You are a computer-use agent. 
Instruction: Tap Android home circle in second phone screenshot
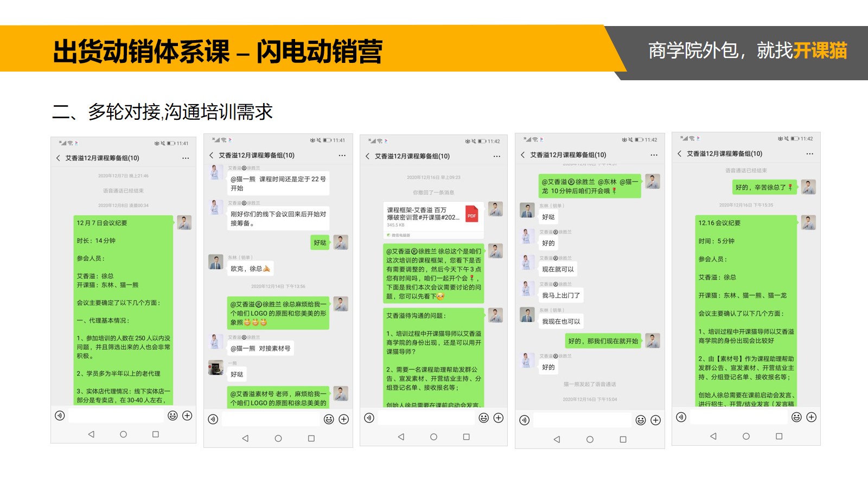(x=278, y=438)
